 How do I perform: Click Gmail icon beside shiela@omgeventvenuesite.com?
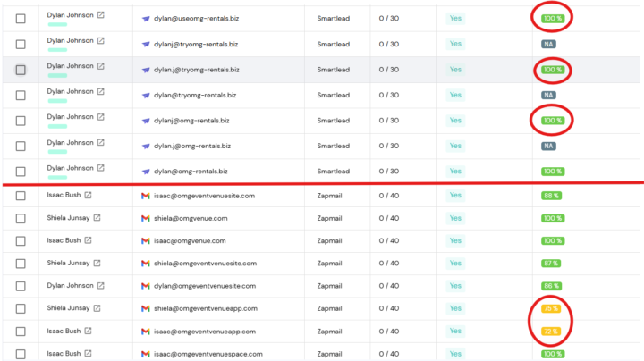146,264
